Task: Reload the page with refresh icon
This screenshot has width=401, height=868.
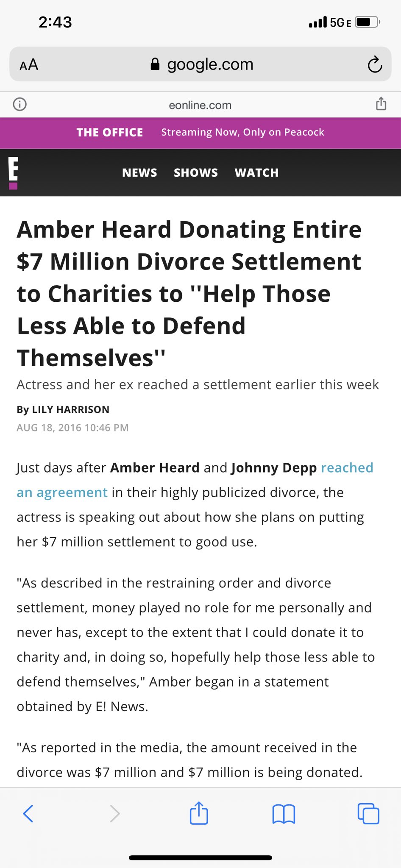Action: point(375,64)
